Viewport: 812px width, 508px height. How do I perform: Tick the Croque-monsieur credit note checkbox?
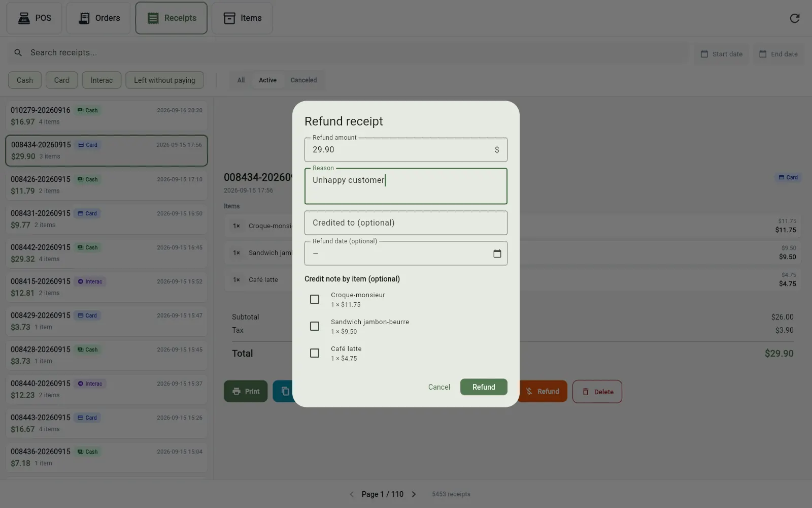[315, 299]
